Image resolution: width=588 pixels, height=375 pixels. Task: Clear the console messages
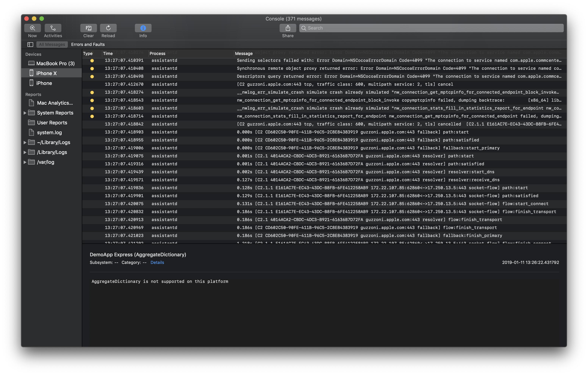point(88,28)
